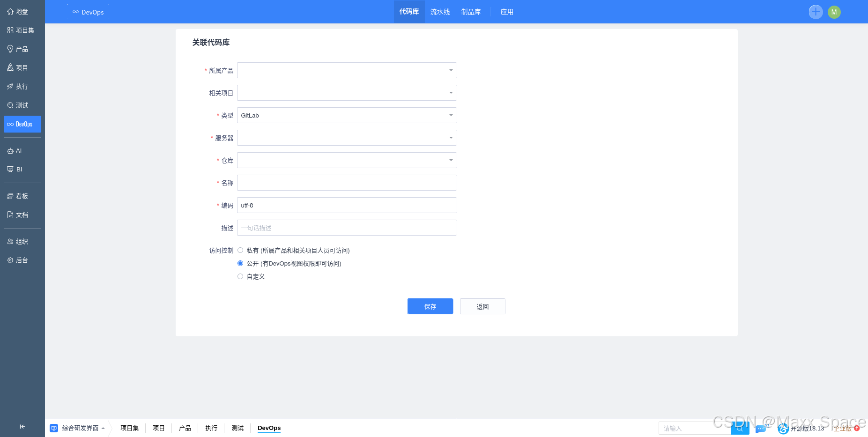Click the DevOps infinity icon in header
Image resolution: width=868 pixels, height=437 pixels.
click(x=75, y=12)
